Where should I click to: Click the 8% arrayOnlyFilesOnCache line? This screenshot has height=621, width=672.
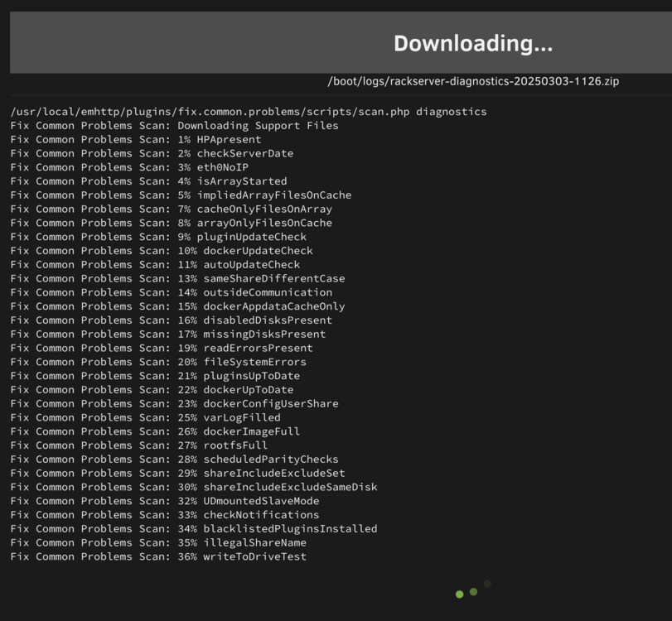point(172,223)
